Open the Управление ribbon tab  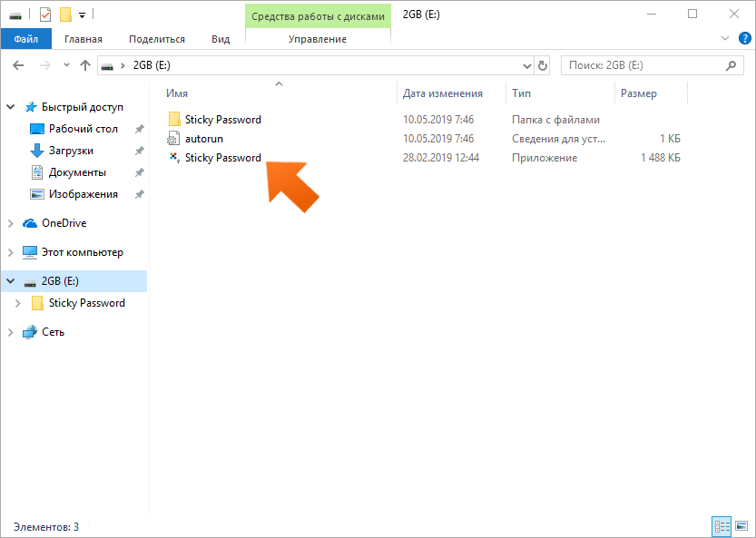318,39
